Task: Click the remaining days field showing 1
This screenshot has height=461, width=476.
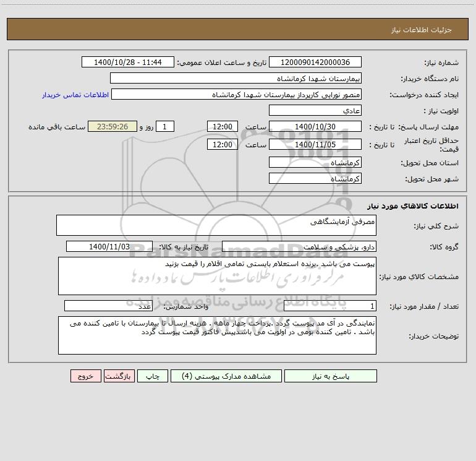Action: 165,126
